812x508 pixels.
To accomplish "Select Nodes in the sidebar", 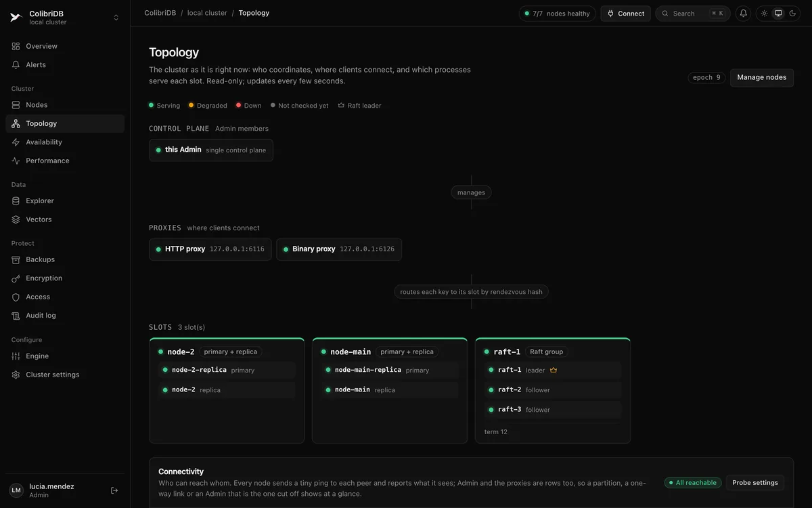I will [65, 105].
